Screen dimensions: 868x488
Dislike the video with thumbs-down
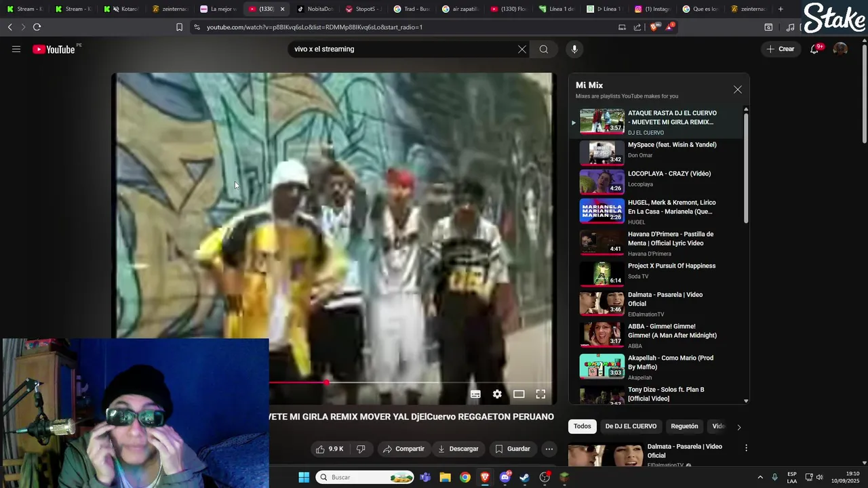coord(361,449)
